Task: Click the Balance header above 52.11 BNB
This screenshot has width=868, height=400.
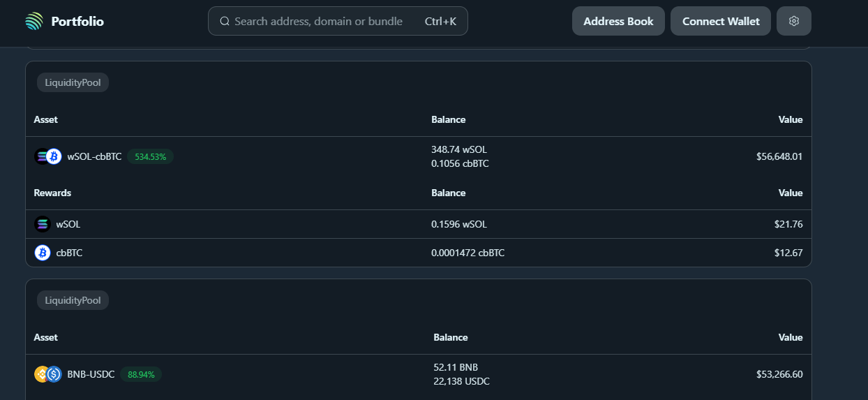Action: pyautogui.click(x=450, y=337)
